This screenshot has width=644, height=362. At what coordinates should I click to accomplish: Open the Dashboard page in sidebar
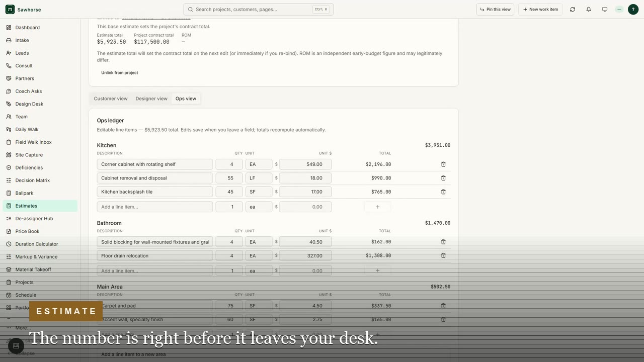point(40,28)
